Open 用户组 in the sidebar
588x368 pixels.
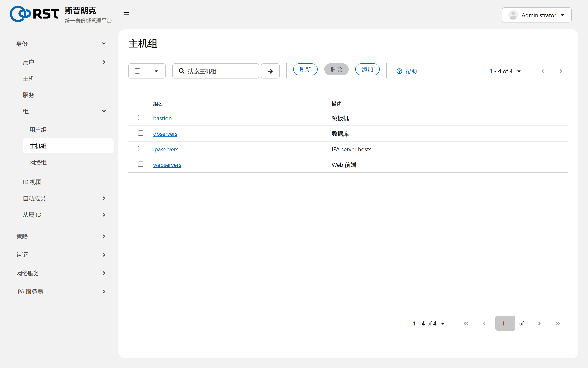click(68, 129)
